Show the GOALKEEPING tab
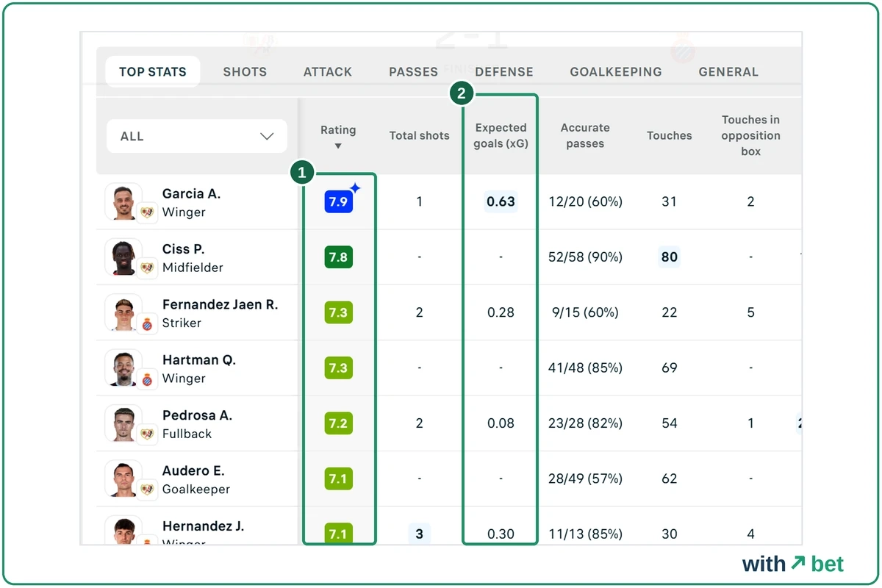 (x=616, y=72)
